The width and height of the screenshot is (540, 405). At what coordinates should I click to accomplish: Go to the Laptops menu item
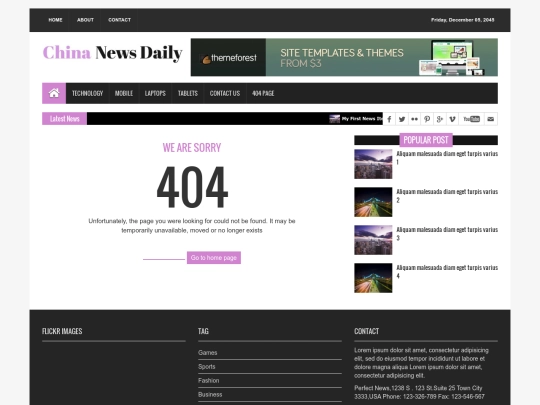tap(155, 93)
